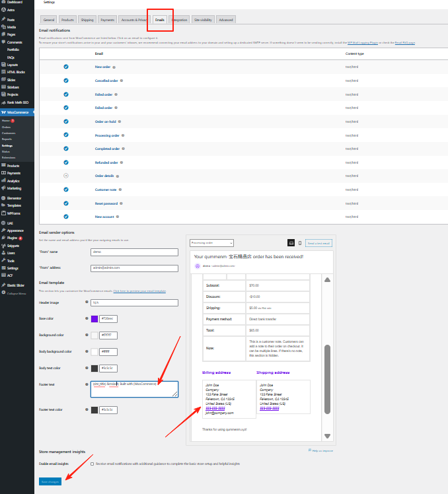Click the email preview scroll-up arrow
The height and width of the screenshot is (494, 448).
click(327, 280)
